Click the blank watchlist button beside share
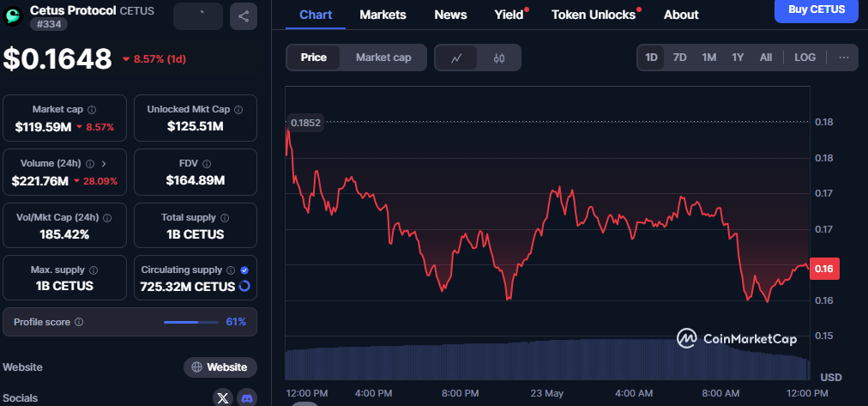Viewport: 868px width, 406px height. pyautogui.click(x=198, y=16)
